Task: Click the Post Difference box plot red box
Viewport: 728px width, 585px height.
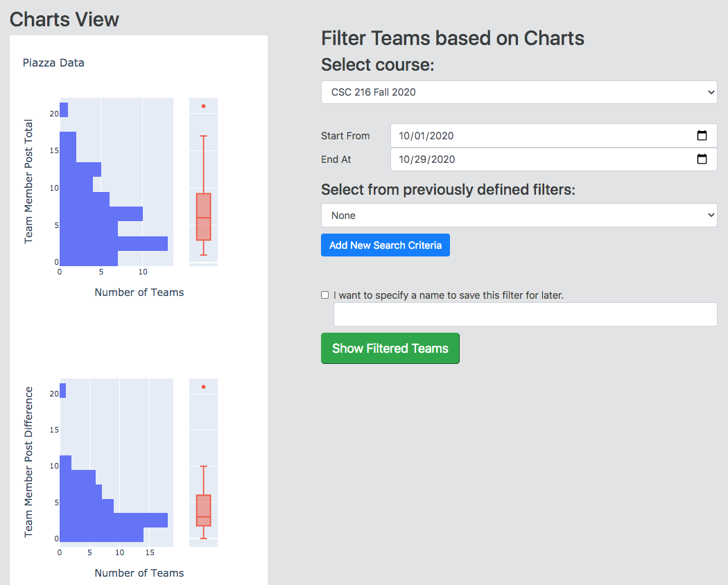Action: click(x=203, y=510)
